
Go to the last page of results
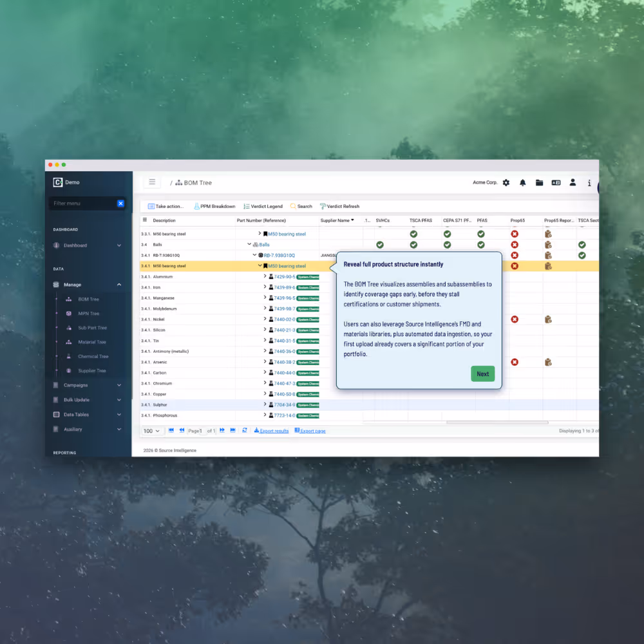coord(233,430)
